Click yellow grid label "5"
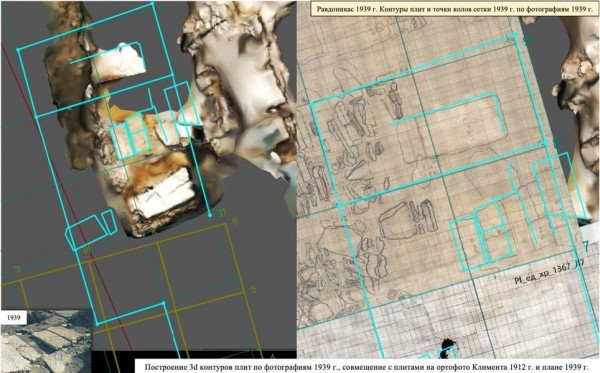Viewport: 600px width, 373px height. point(253,289)
